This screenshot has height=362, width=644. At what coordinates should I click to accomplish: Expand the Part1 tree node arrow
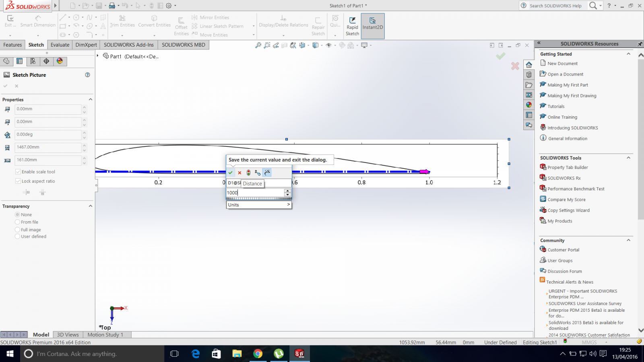click(x=98, y=56)
